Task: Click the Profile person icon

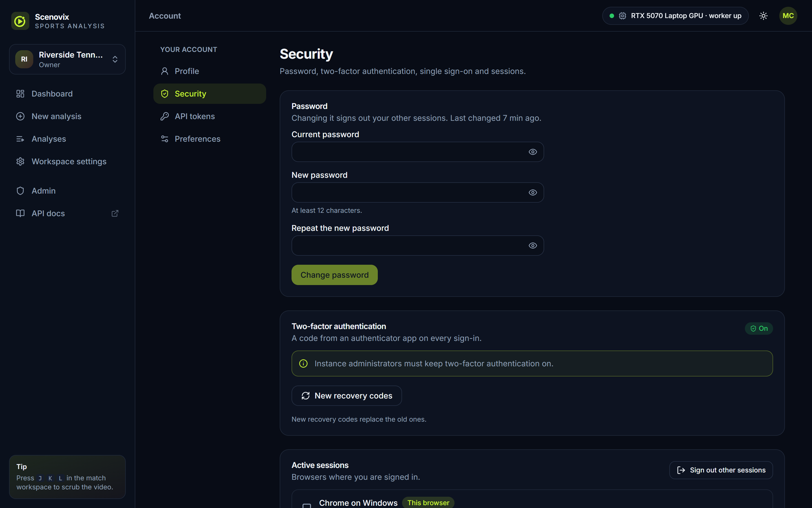Action: tap(164, 71)
